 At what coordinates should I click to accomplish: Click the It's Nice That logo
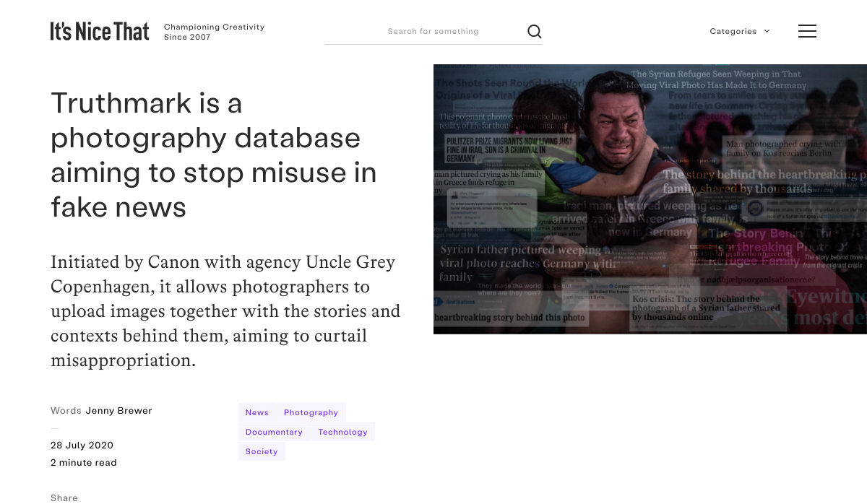[x=100, y=31]
